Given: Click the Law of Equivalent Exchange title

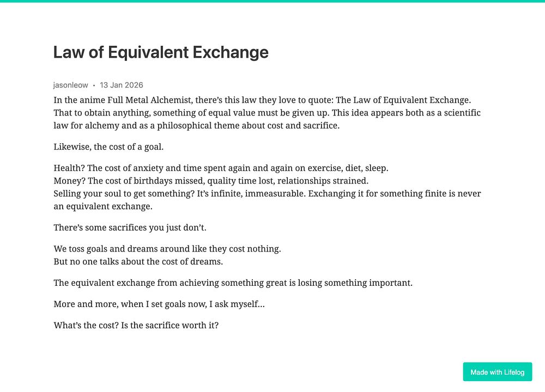Looking at the screenshot, I should pos(161,52).
